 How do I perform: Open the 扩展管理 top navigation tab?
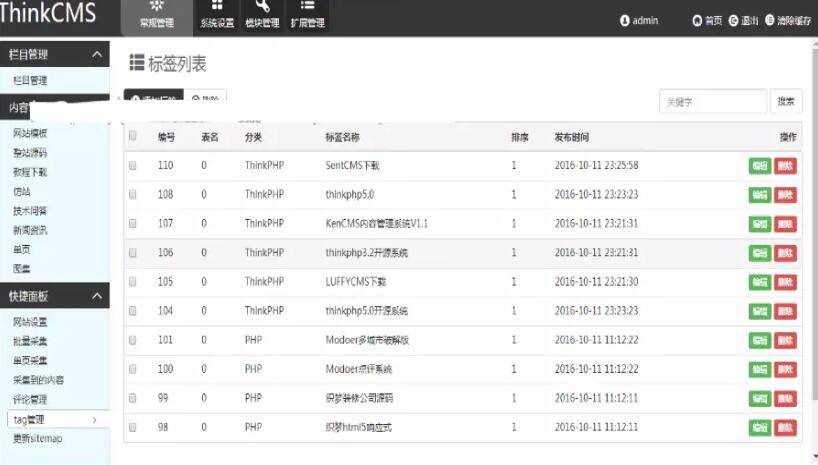pos(308,17)
